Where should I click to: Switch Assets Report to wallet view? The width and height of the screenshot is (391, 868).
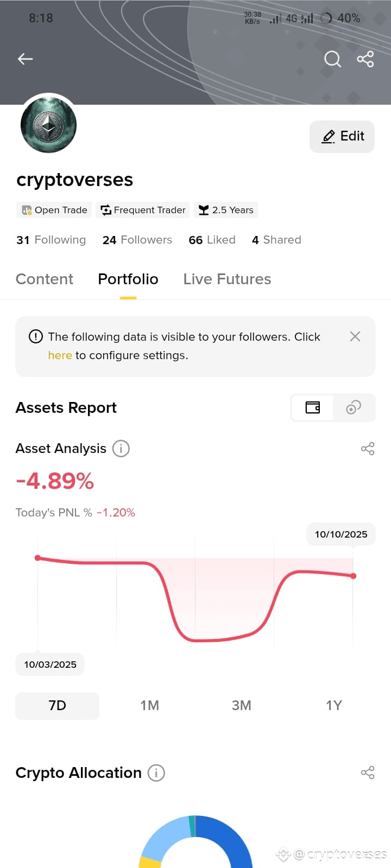pos(313,407)
